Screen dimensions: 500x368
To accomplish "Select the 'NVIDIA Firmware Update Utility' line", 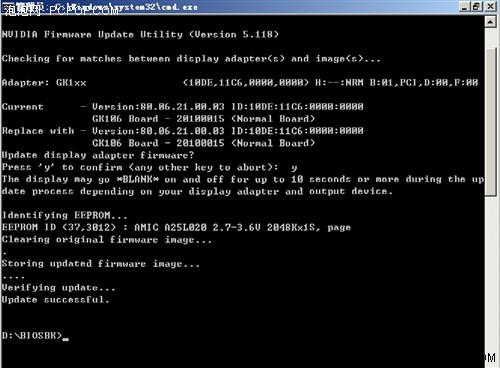I will [140, 34].
